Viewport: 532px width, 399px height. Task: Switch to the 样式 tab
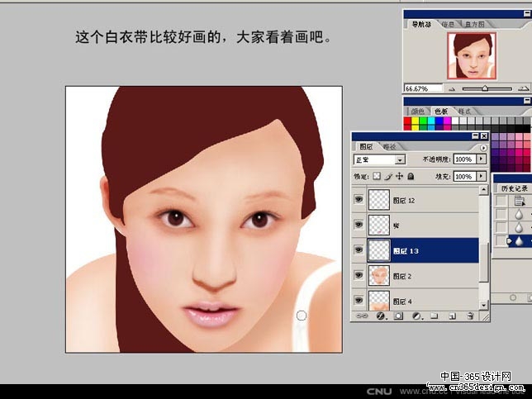point(464,112)
